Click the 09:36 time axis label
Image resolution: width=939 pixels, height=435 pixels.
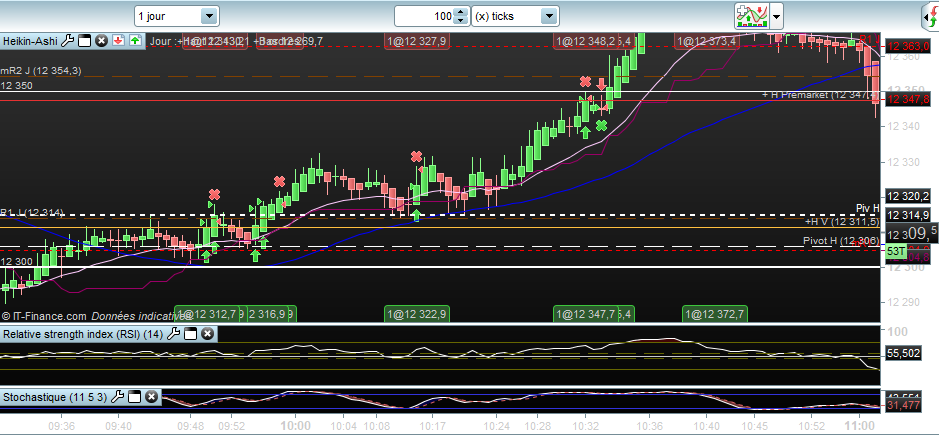pos(61,425)
